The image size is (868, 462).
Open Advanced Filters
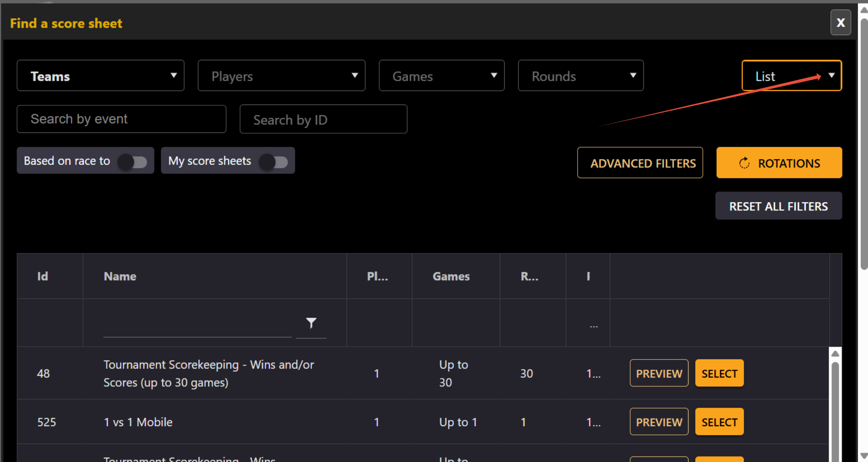pos(640,163)
